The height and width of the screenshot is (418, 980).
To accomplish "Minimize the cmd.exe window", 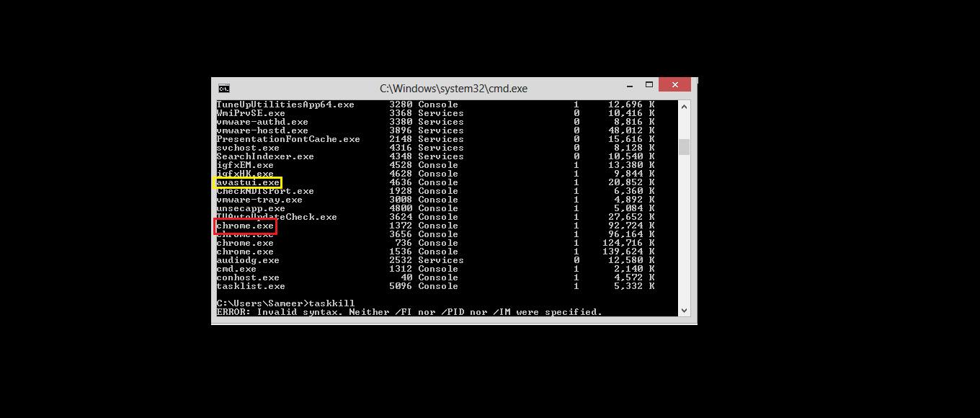I will tap(623, 85).
